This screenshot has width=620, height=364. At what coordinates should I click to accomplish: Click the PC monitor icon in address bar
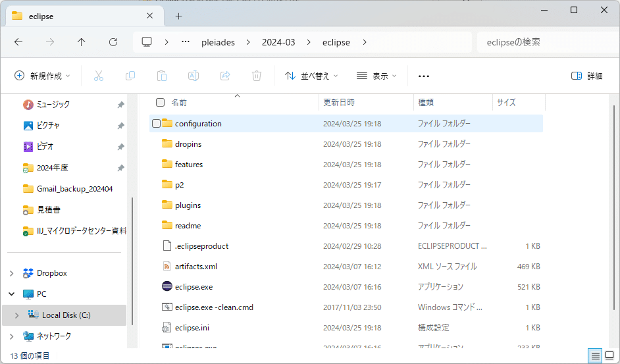coord(147,42)
